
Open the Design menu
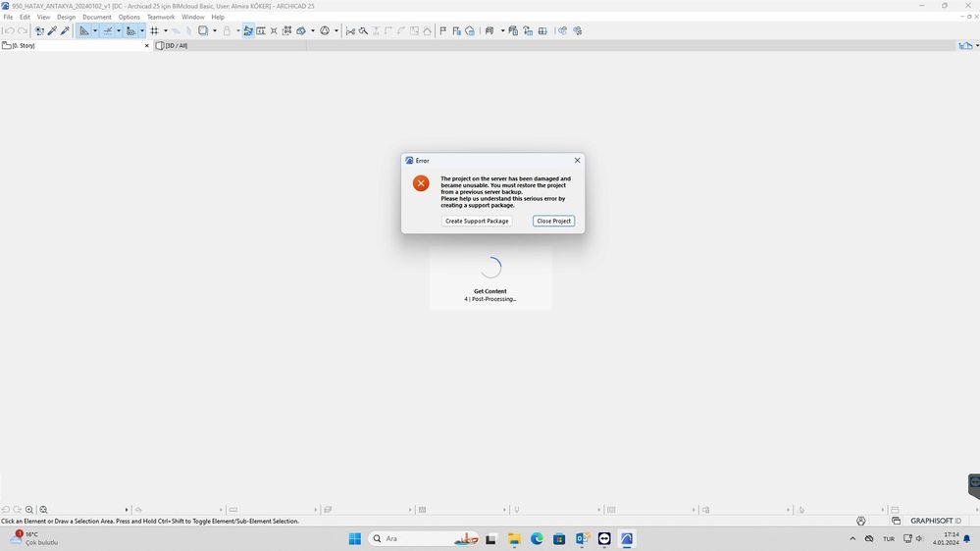point(67,17)
